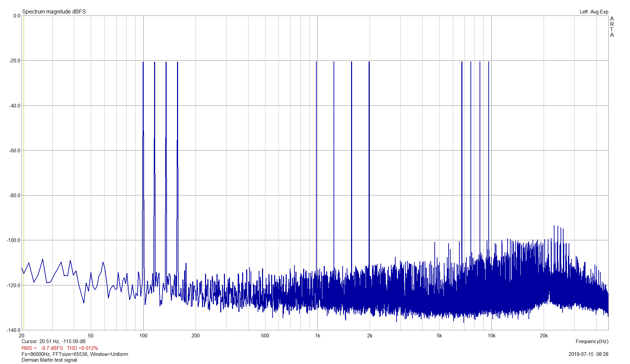
Task: Click the '200' frequency axis label
Action: point(196,336)
